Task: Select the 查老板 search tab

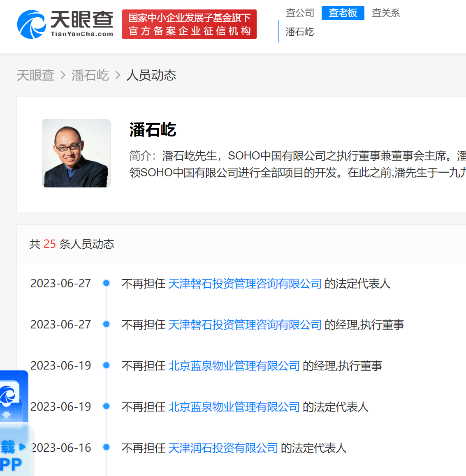Action: [343, 13]
